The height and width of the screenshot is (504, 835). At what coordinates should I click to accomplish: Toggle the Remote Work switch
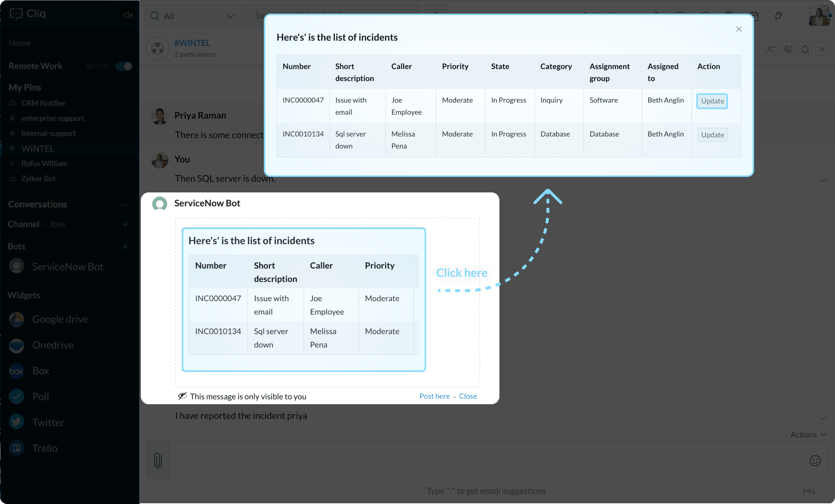coord(124,66)
